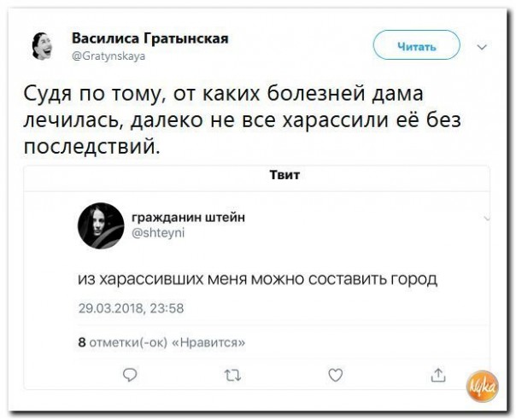This screenshot has height=420, width=516.
Task: Open гражданин штейн's round avatar
Action: tap(101, 226)
